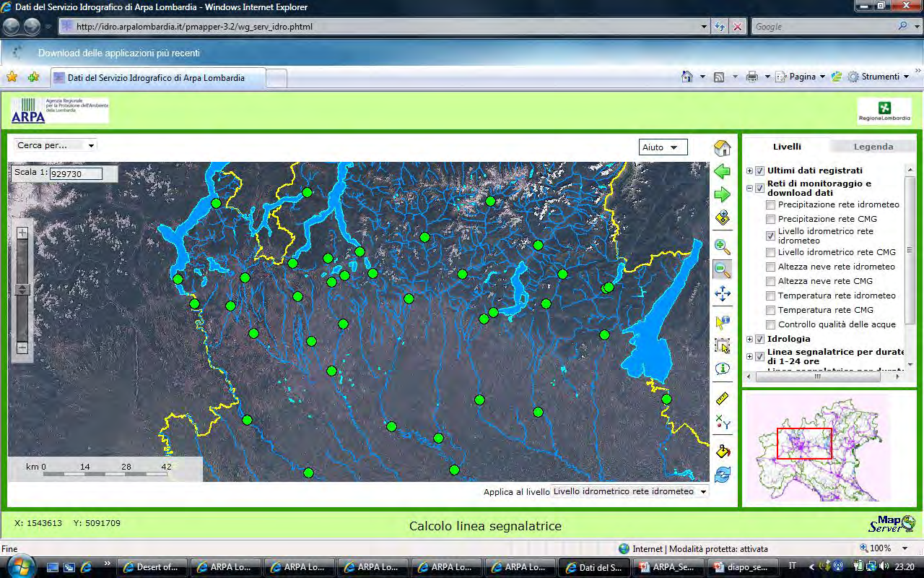Select the identify pointer tool
This screenshot has width=924, height=578.
(722, 322)
